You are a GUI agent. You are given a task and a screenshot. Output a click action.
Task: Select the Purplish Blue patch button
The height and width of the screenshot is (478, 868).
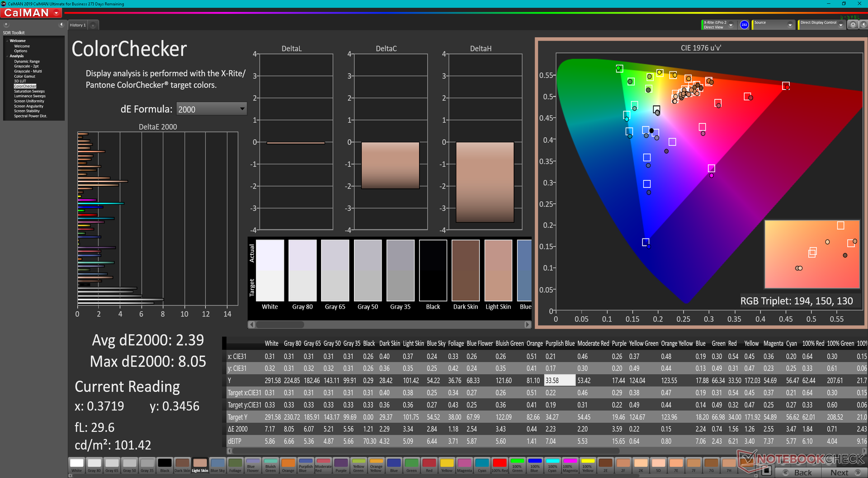pos(306,465)
